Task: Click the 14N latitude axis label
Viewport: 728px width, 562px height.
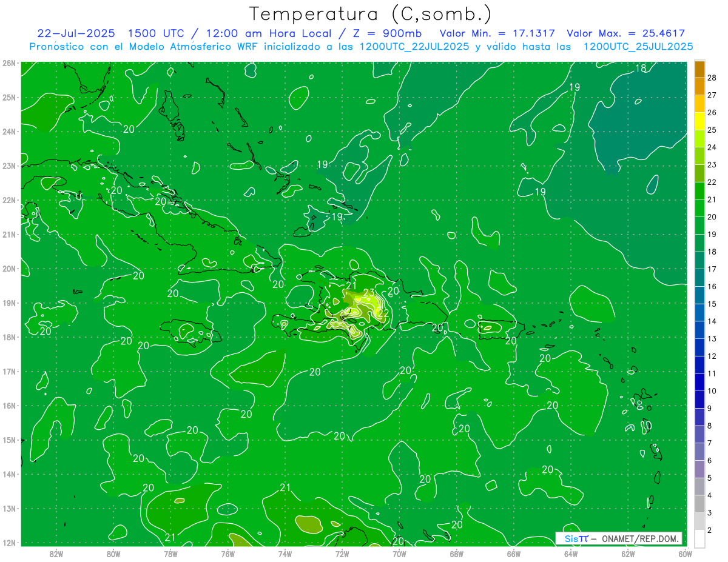Action: point(8,474)
